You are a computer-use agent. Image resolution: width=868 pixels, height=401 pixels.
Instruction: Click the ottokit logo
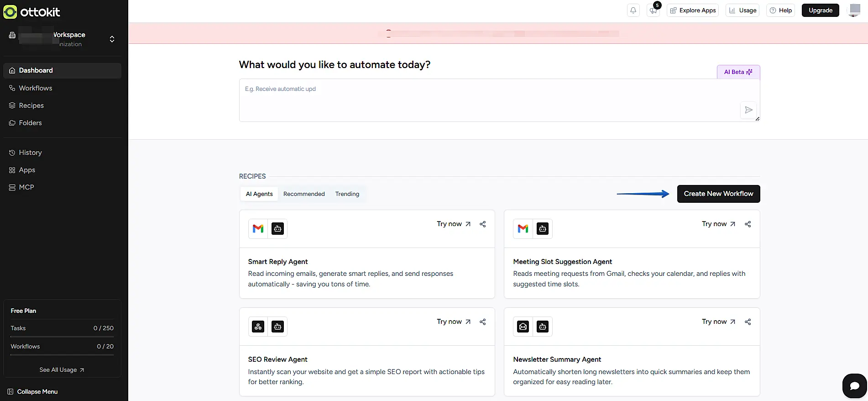[x=32, y=12]
